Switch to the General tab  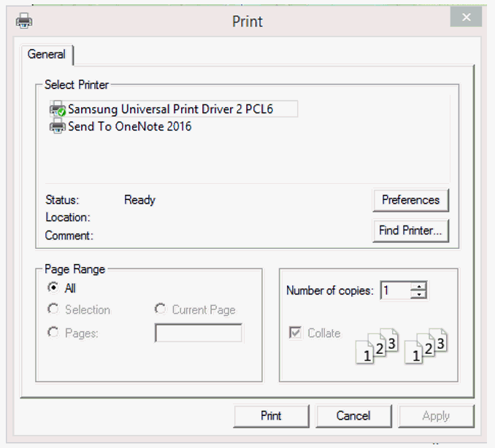tap(47, 55)
